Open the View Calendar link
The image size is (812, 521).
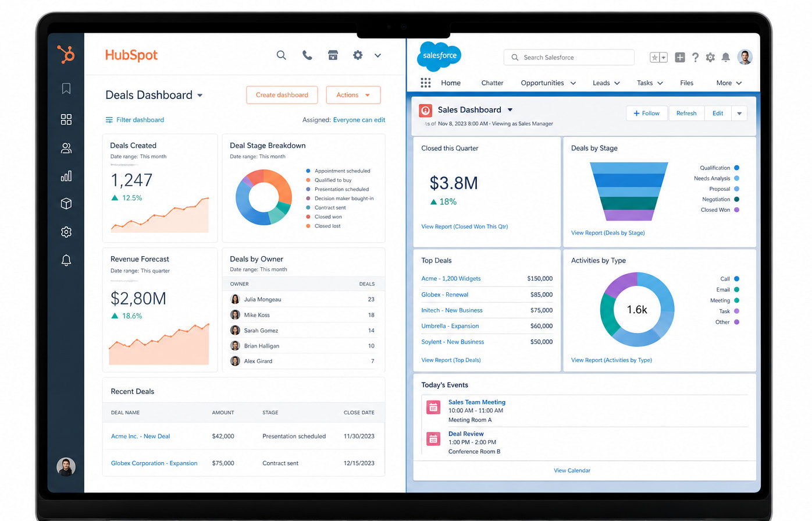pos(572,470)
